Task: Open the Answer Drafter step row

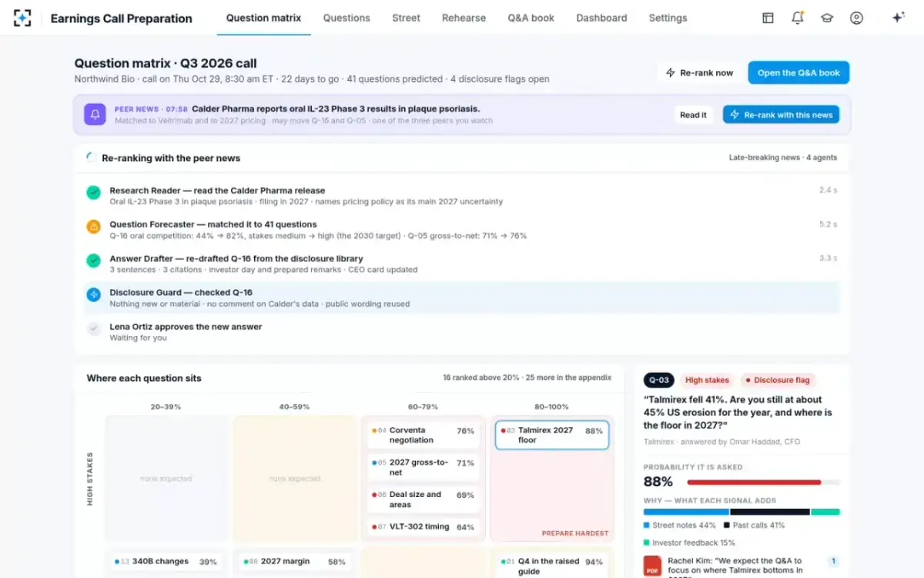Action: [x=462, y=264]
